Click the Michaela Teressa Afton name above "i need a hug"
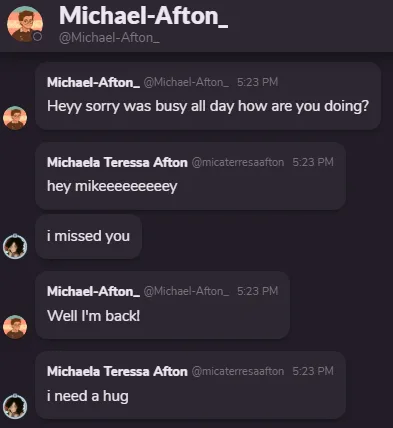This screenshot has height=428, width=393. (117, 371)
